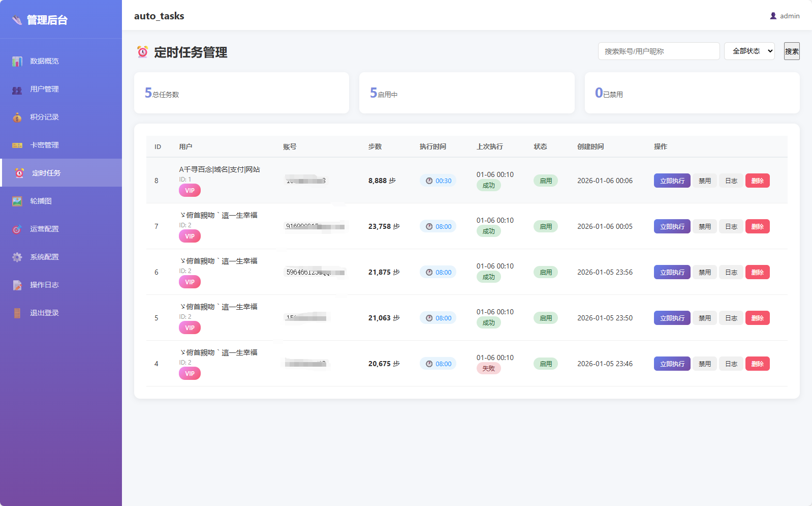This screenshot has height=506, width=812.
Task: Click the alarm clock icon beside 定时任务管理
Action: [143, 52]
